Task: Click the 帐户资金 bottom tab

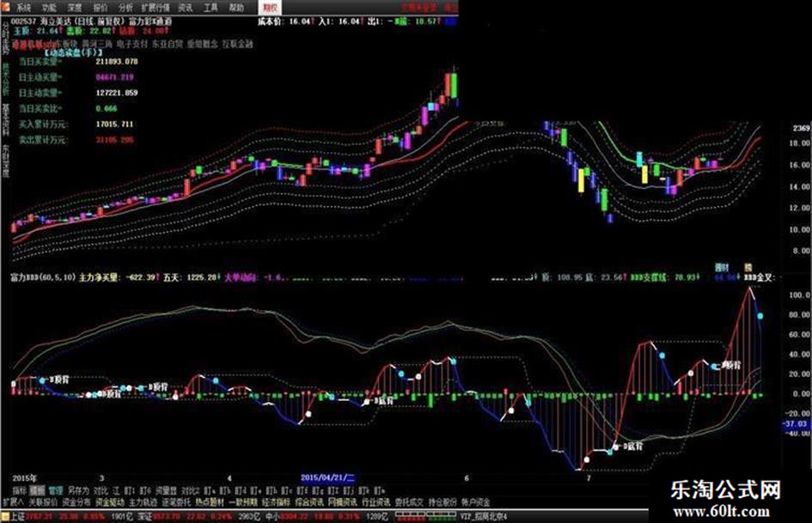Action: [476, 502]
